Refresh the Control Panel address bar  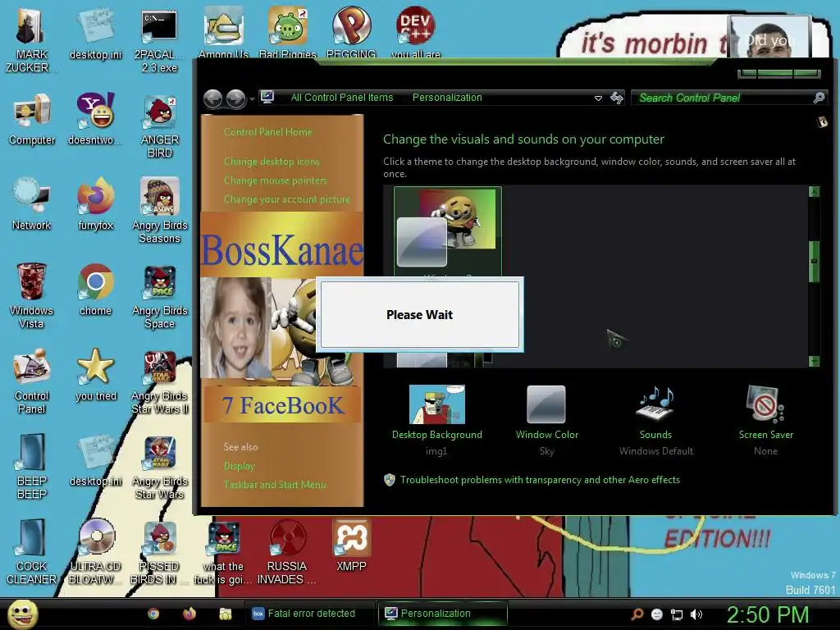[617, 98]
